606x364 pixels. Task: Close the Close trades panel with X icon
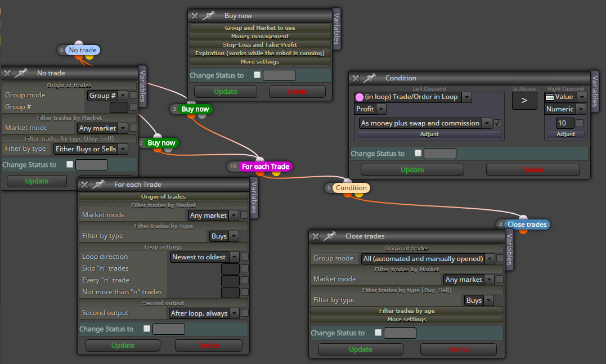pos(316,236)
